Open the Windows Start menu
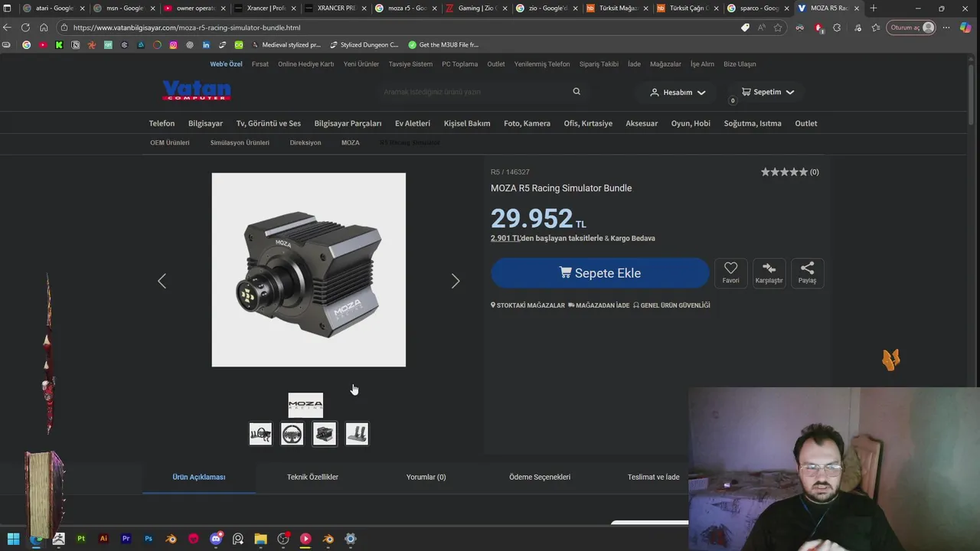980x551 pixels. pos(13,539)
